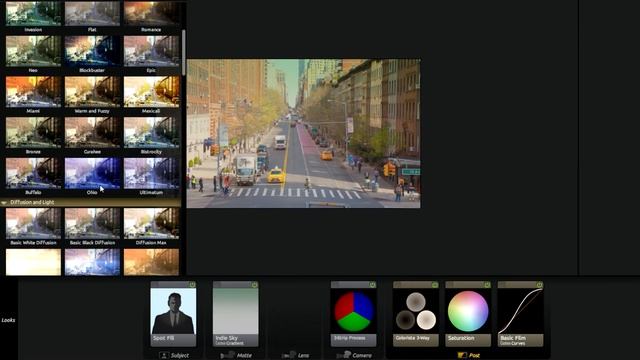This screenshot has width=640, height=360.
Task: Toggle power on Spot Fill tool
Action: (x=192, y=284)
